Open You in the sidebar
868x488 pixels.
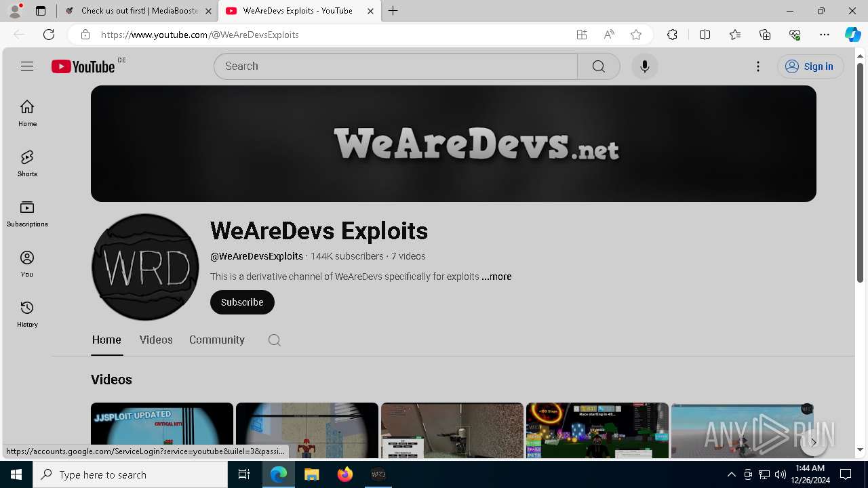click(x=27, y=264)
